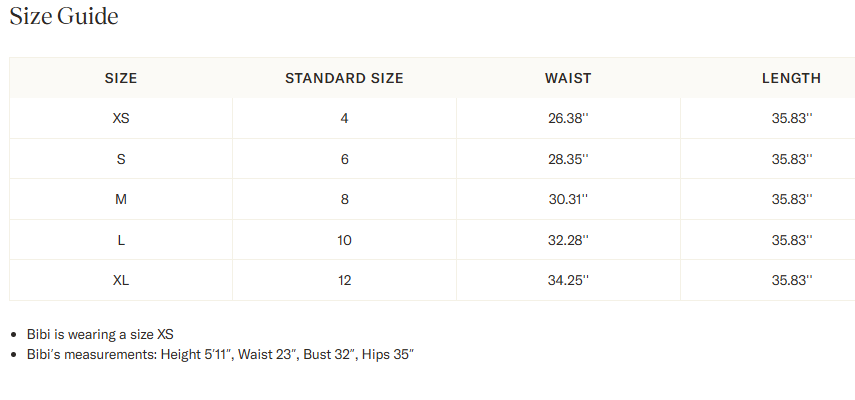Select the 28.35'' waist measurement

568,159
